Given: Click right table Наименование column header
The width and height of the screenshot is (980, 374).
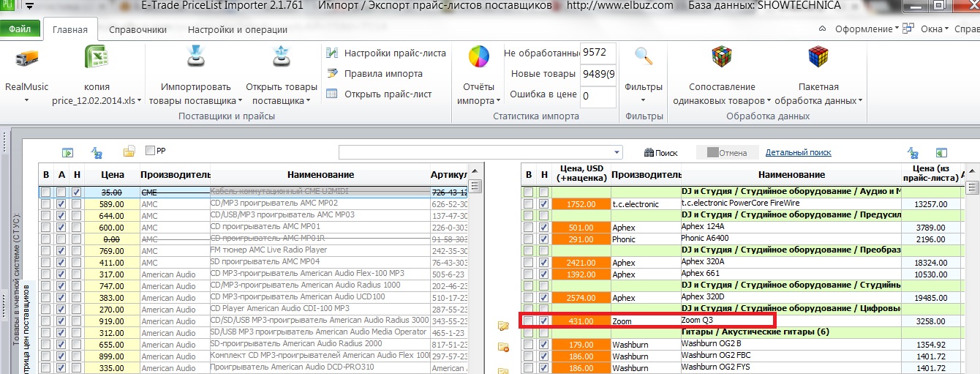Looking at the screenshot, I should (x=791, y=175).
